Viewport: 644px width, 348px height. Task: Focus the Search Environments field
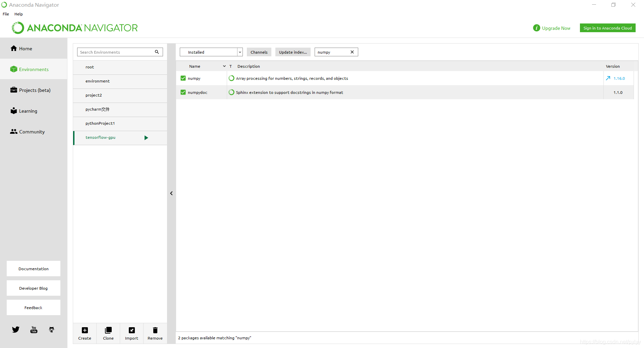pyautogui.click(x=120, y=52)
